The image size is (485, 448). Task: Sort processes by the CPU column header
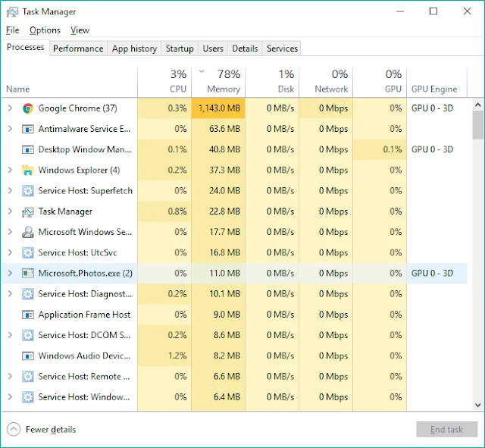click(x=164, y=82)
